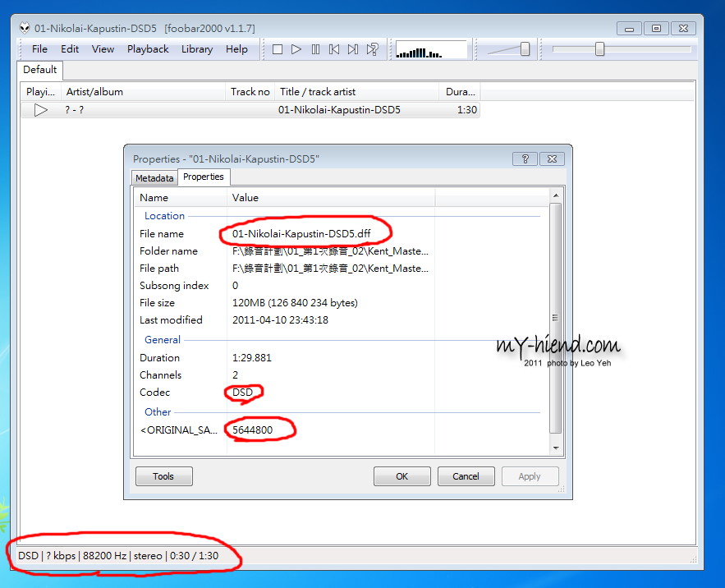Pause playback with the pause icon

(315, 49)
